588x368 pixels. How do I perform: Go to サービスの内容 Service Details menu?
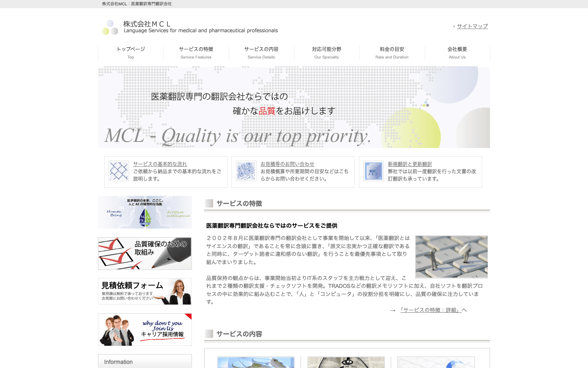(261, 53)
